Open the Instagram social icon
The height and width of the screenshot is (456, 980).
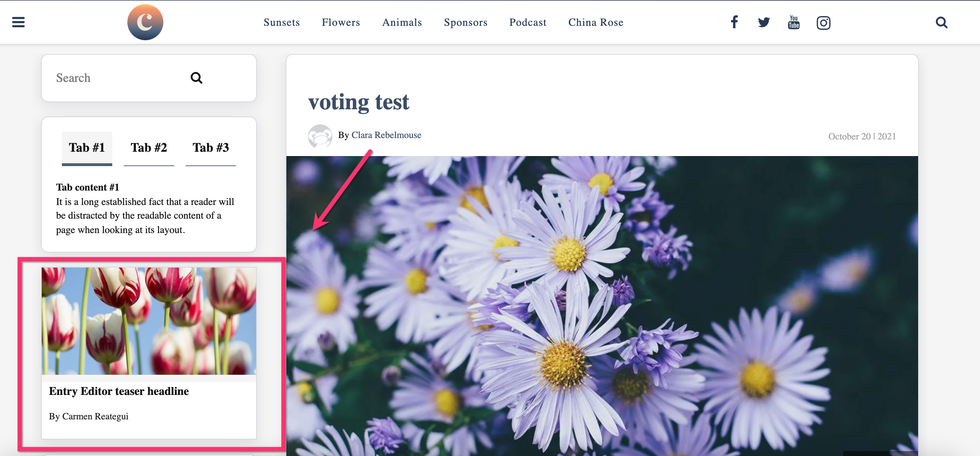[x=823, y=22]
